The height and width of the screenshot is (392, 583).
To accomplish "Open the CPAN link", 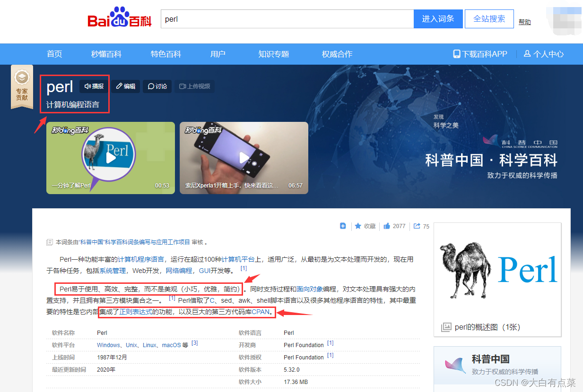I will coord(260,312).
